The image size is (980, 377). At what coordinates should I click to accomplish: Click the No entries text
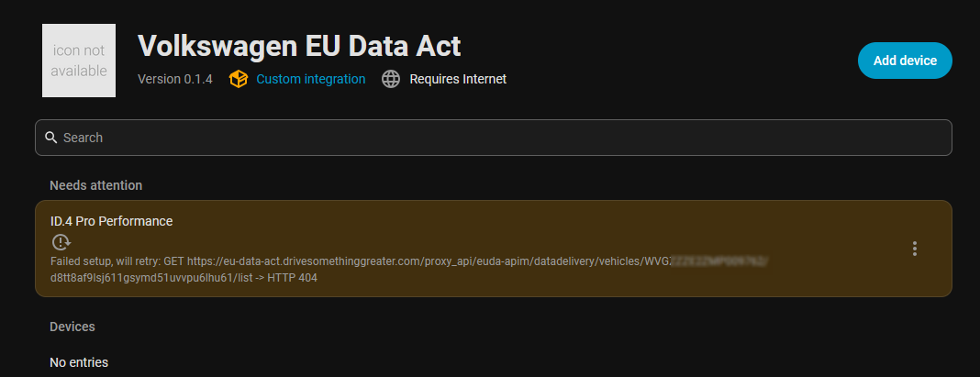[79, 362]
